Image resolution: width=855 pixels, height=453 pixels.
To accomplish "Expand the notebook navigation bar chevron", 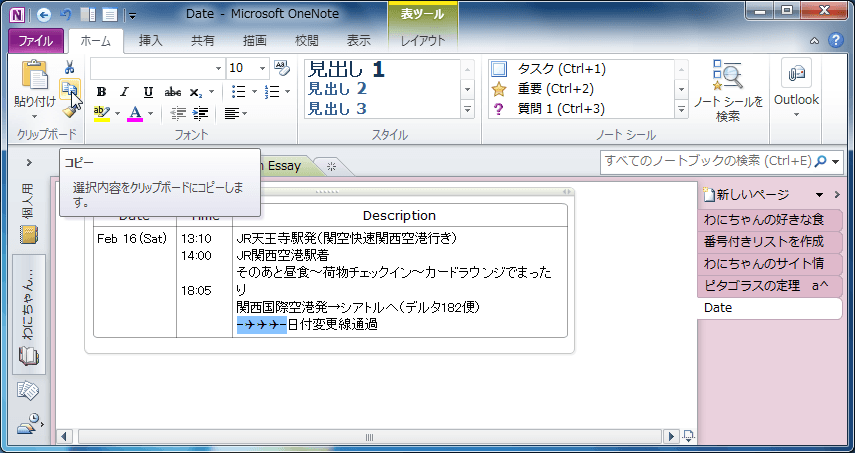I will [29, 162].
